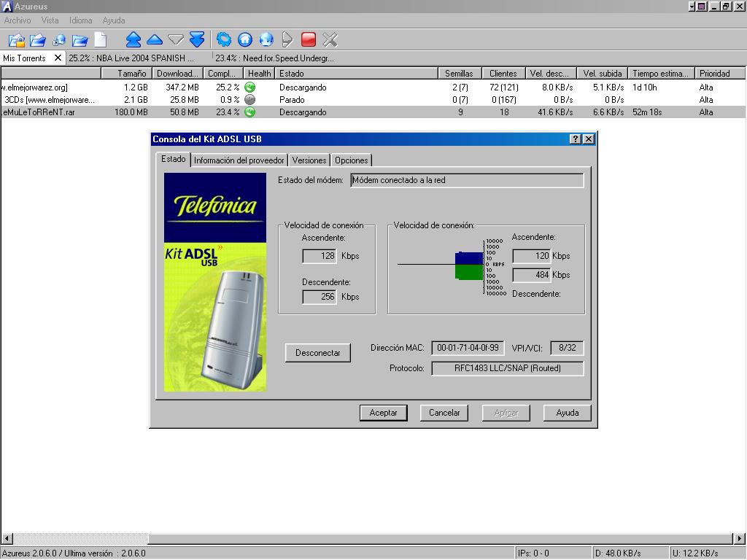Sort by Prioridad column header
Screen dimensions: 747x560
719,74
